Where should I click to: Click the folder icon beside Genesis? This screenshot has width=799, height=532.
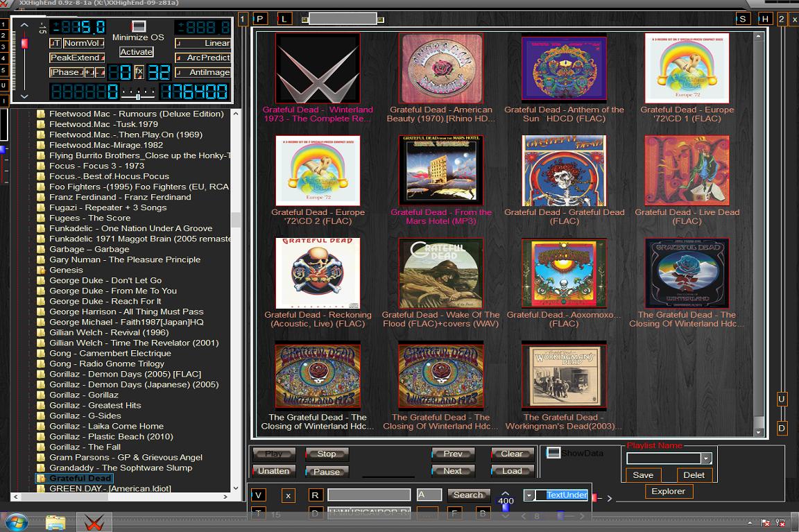40,270
